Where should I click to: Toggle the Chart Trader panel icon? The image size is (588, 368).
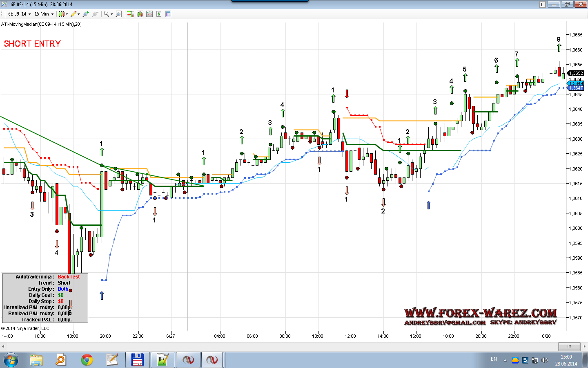click(130, 14)
